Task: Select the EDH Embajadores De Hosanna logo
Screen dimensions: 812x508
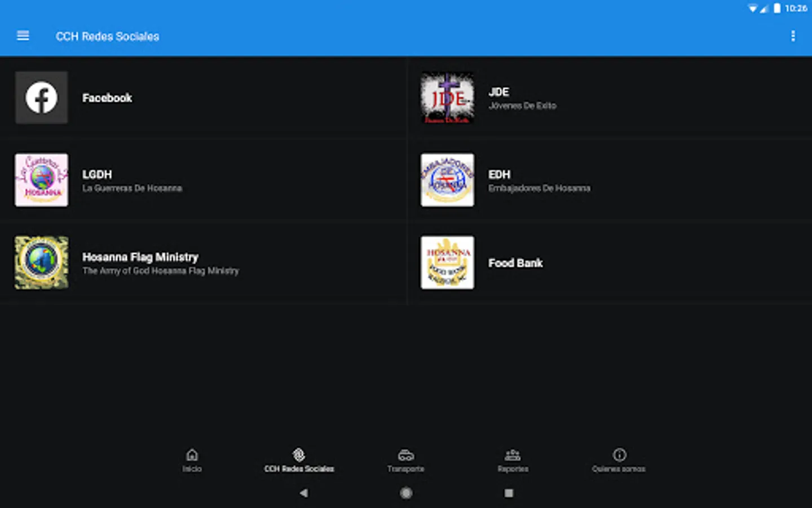Action: click(447, 179)
